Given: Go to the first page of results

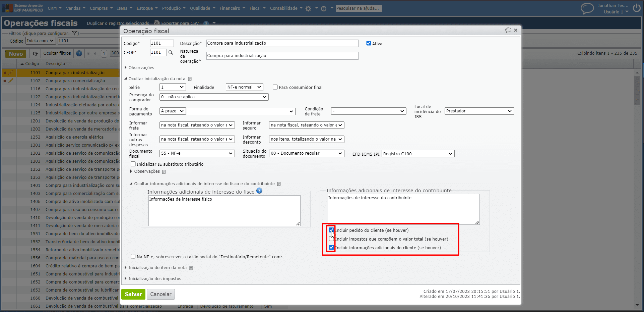Looking at the screenshot, I should (x=88, y=53).
